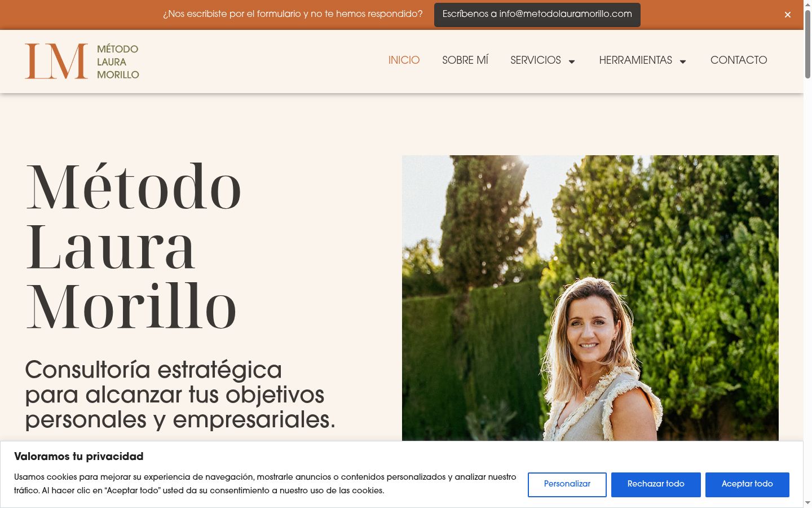Click the large Método Laura Morillo heading
This screenshot has width=812, height=508.
[x=134, y=246]
